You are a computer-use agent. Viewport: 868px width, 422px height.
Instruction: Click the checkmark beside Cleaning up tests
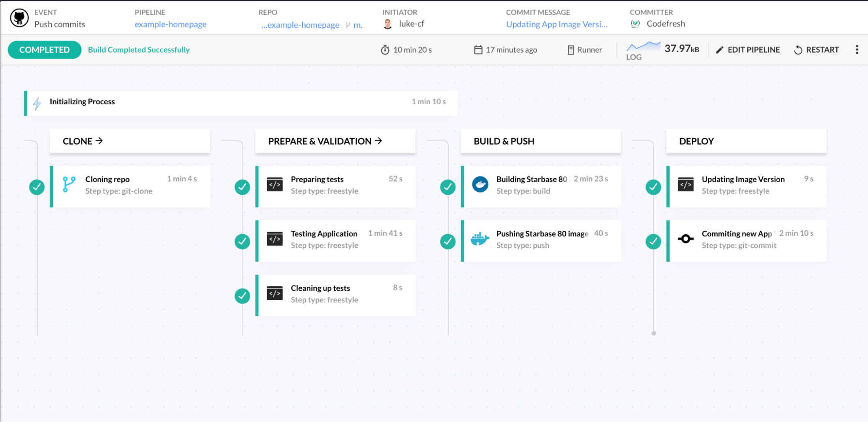pyautogui.click(x=242, y=296)
